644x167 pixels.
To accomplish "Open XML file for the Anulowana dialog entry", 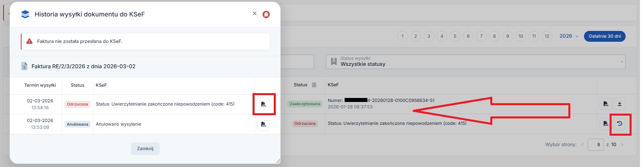I will (263, 124).
